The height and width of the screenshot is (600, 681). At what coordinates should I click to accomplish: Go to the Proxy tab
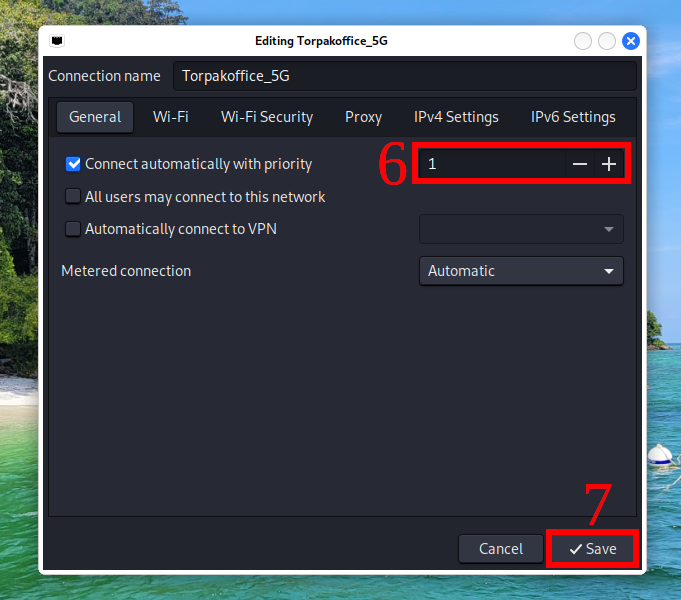pos(364,117)
